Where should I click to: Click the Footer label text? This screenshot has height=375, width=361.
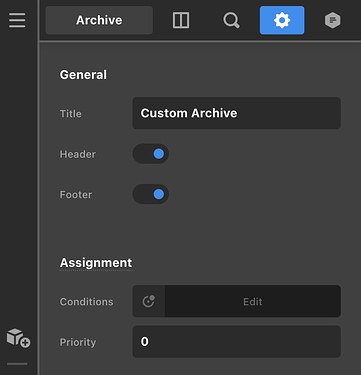(76, 195)
